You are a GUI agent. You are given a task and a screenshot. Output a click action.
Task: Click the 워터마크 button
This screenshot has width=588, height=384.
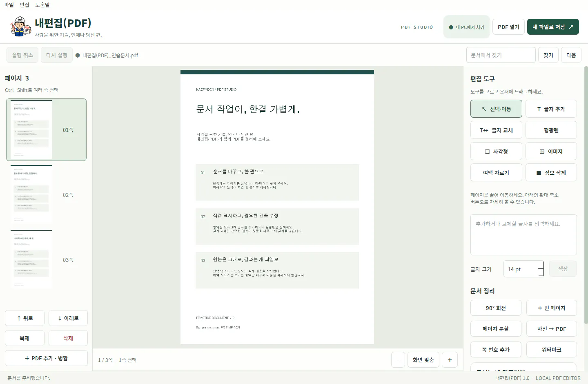click(551, 349)
